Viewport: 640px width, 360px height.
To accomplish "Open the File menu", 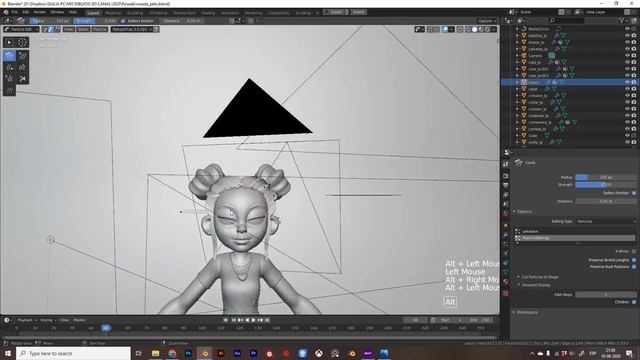I will tap(15, 12).
